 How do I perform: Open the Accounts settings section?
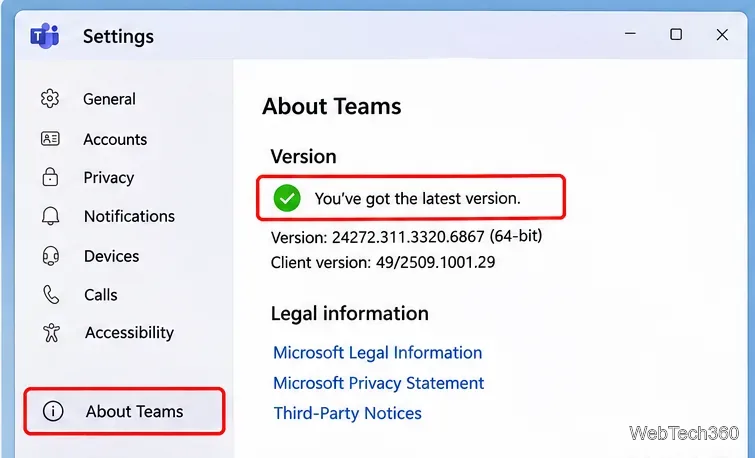click(x=115, y=139)
